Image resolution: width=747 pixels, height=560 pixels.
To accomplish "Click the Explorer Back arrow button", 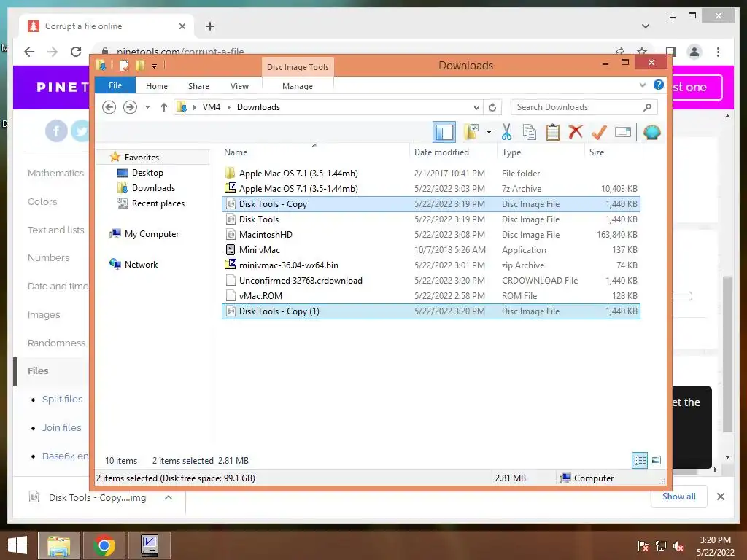I will coord(109,107).
